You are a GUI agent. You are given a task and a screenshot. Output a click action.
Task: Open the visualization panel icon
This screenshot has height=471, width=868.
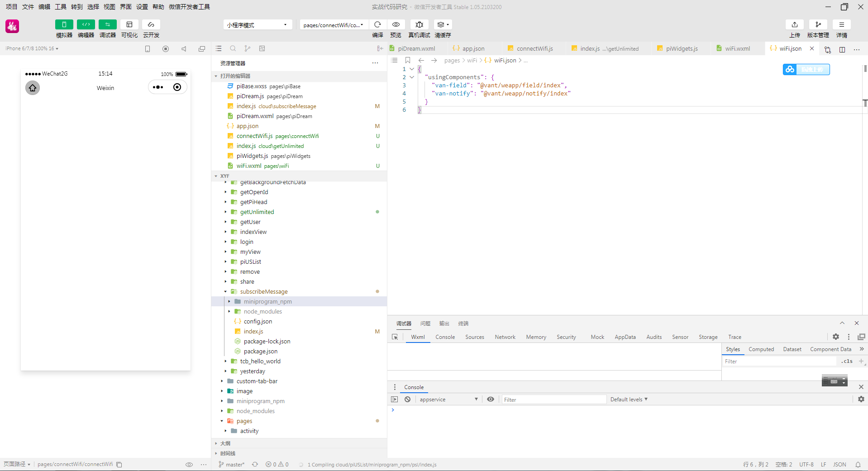point(129,24)
